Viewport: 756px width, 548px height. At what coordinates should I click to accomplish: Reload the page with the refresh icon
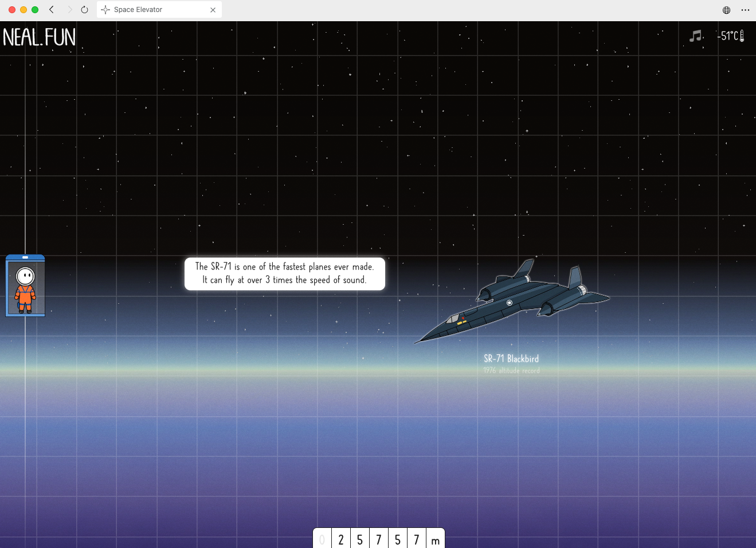coord(84,9)
